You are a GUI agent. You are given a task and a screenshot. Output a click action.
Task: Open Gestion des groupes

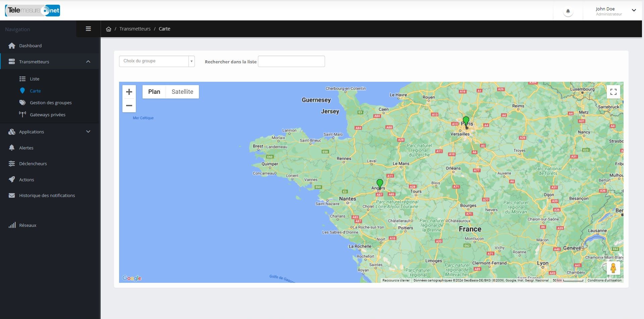point(51,103)
